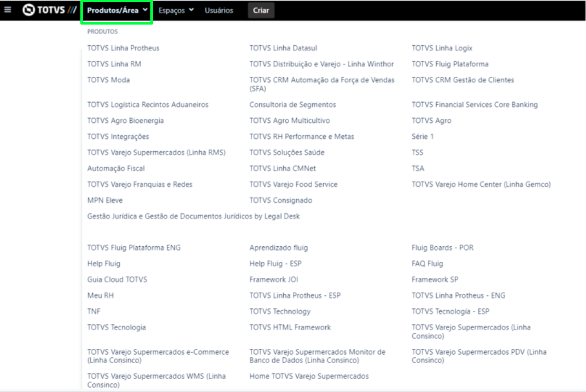Open TOTVS CRM Automação da Força de Vendas
The width and height of the screenshot is (586, 392).
[x=322, y=85]
